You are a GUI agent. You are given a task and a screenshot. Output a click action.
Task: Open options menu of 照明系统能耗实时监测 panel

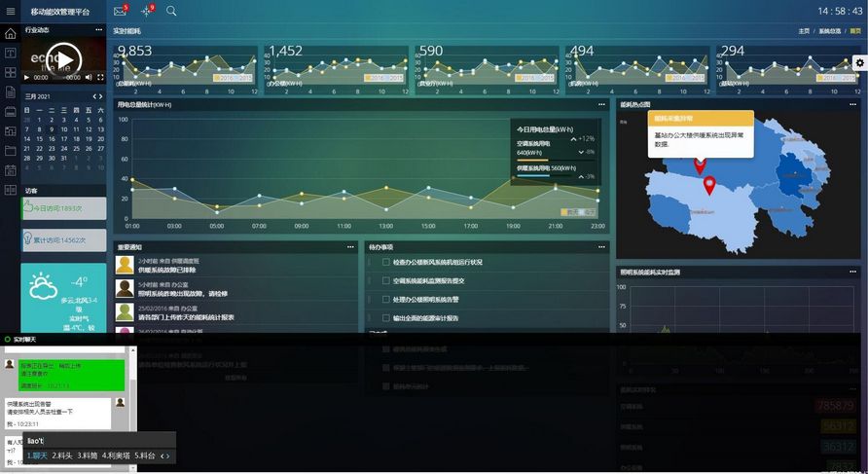click(x=852, y=272)
